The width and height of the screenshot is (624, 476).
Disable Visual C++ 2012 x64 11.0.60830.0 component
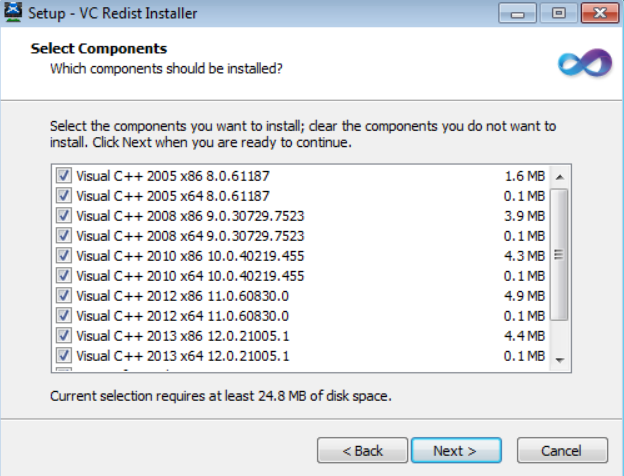click(64, 316)
